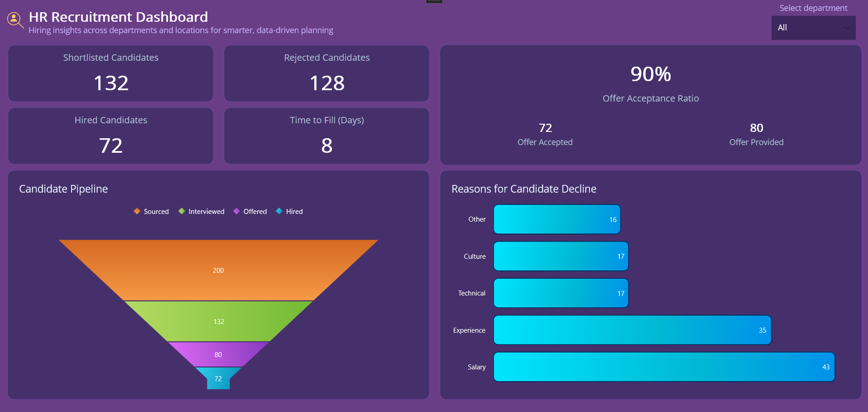Click the HR recruitment magnifier person icon

click(15, 20)
